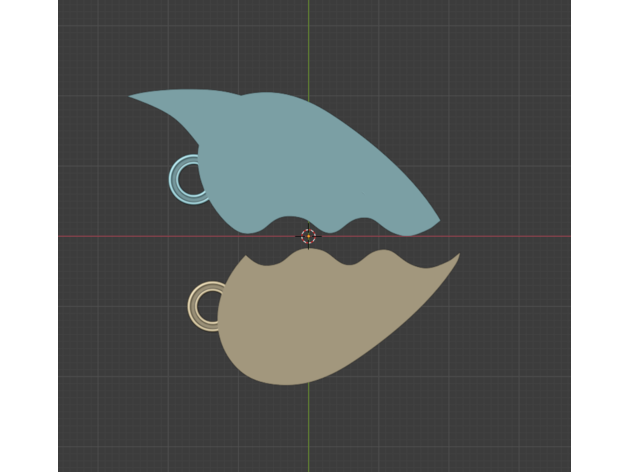Click the green Y axis line below tan shape
The height and width of the screenshot is (472, 628).
(308, 430)
